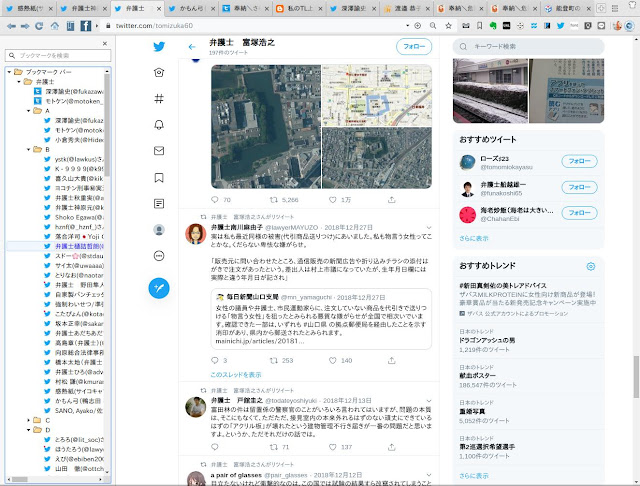Collapse the ブックマーク バー folder
The image size is (640, 486).
point(9,72)
